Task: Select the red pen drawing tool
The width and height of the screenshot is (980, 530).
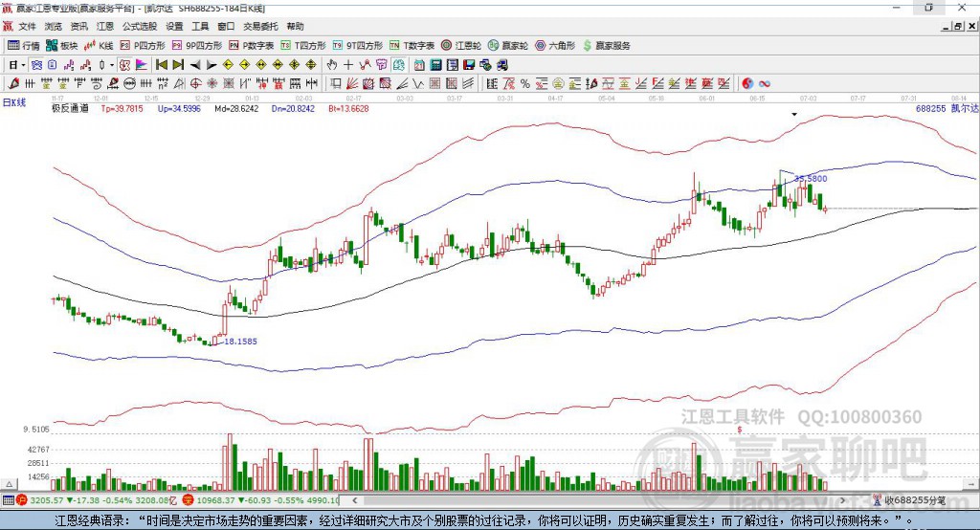Action: click(13, 83)
